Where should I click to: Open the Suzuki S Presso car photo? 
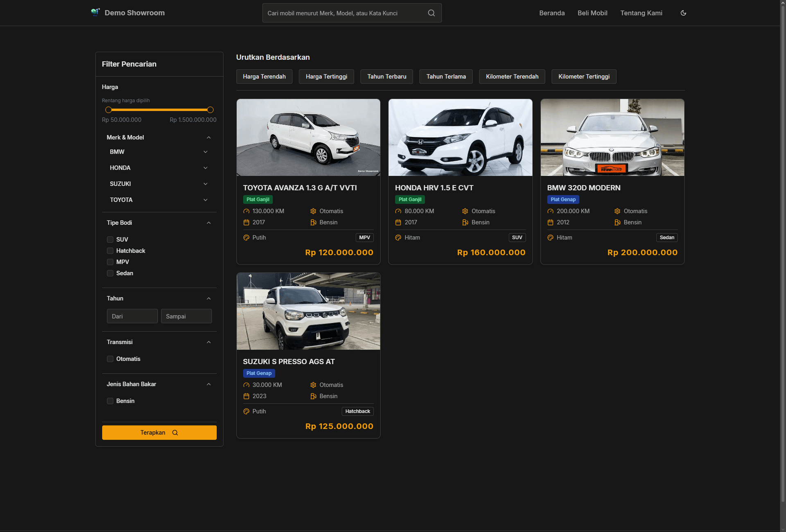pyautogui.click(x=308, y=311)
